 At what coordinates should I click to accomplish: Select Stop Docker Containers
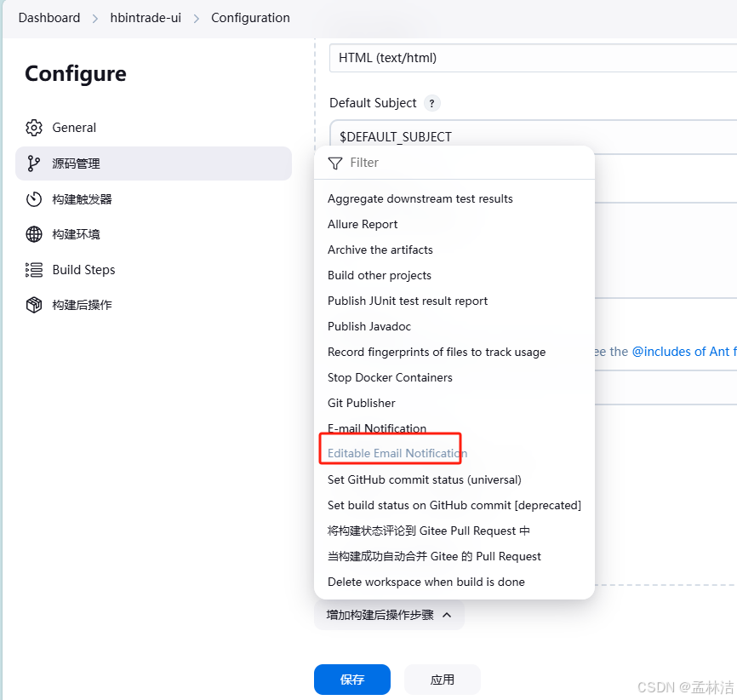click(390, 378)
